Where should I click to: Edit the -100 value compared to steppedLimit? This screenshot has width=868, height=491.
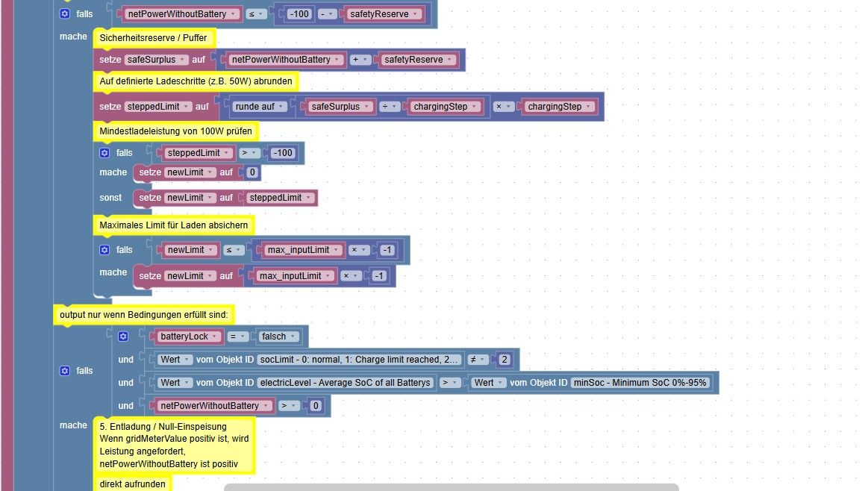pos(282,153)
